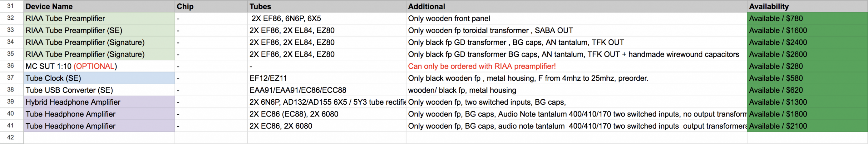868x144 pixels.
Task: Click the "EF12/EZ11" tubes cell
Action: pos(326,78)
